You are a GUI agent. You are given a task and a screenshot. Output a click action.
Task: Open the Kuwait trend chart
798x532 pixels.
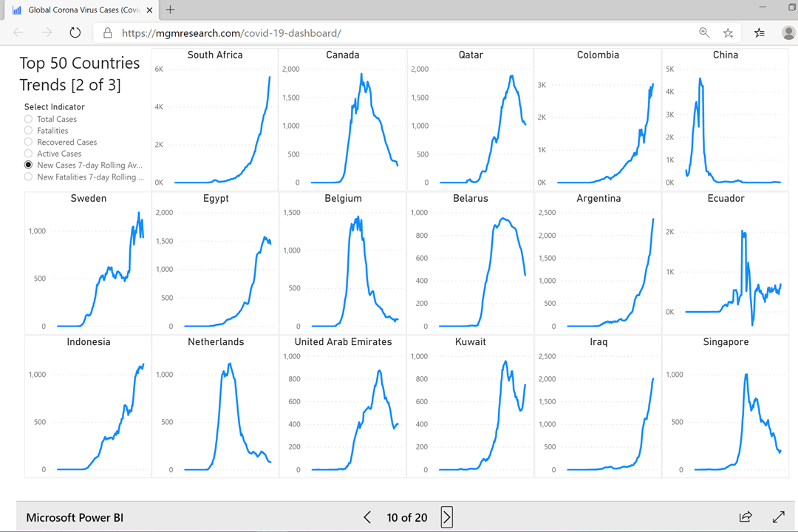[x=470, y=406]
